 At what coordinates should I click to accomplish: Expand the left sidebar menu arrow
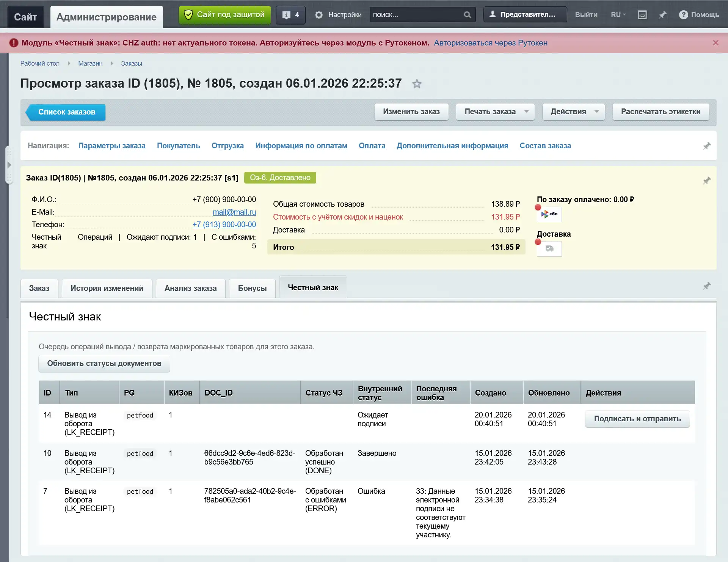coord(9,165)
